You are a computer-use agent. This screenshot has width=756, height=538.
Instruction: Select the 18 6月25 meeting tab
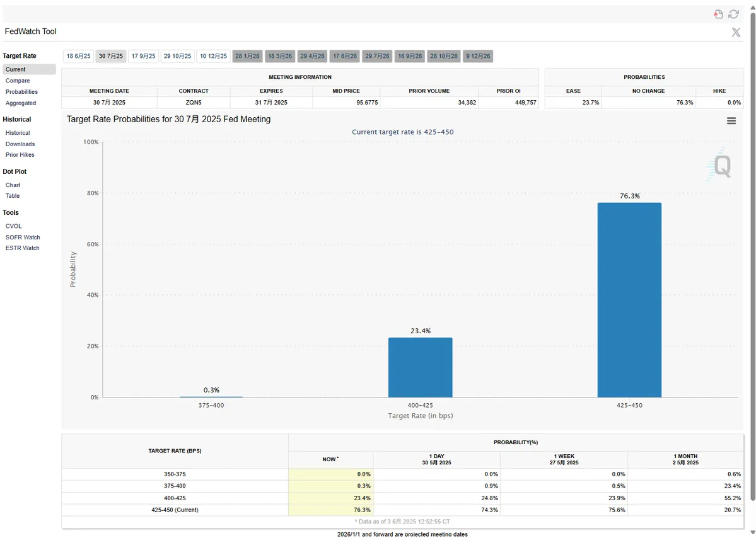pyautogui.click(x=79, y=56)
